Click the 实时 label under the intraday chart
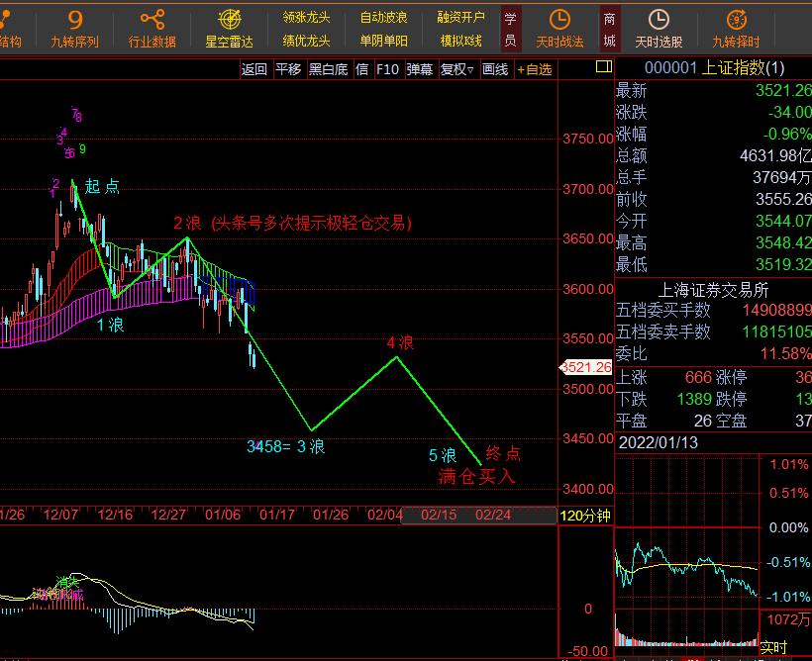This screenshot has width=812, height=661. pos(773,648)
